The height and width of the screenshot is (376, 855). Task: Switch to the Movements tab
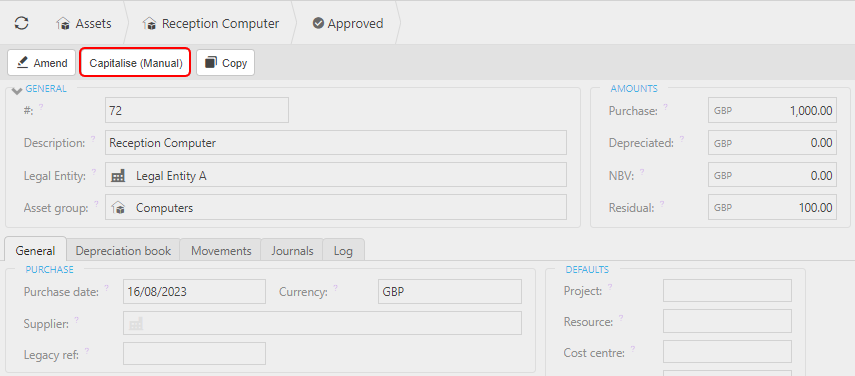(221, 251)
